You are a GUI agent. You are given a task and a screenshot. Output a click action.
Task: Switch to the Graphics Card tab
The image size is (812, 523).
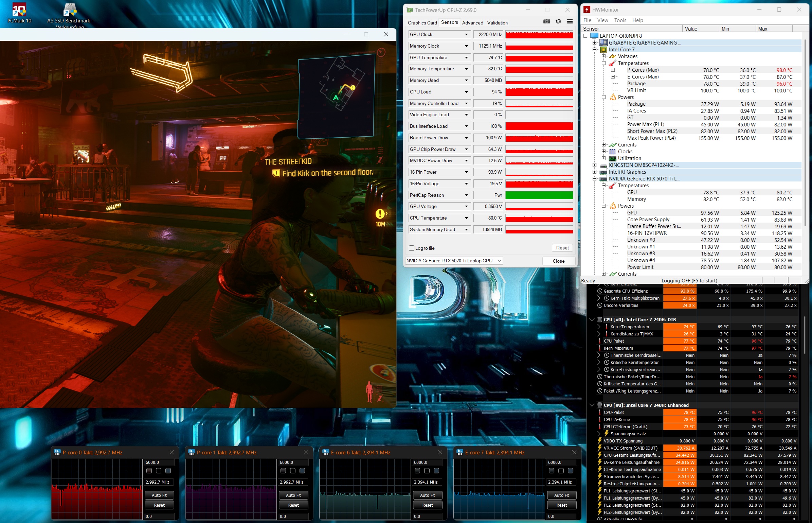pos(422,23)
